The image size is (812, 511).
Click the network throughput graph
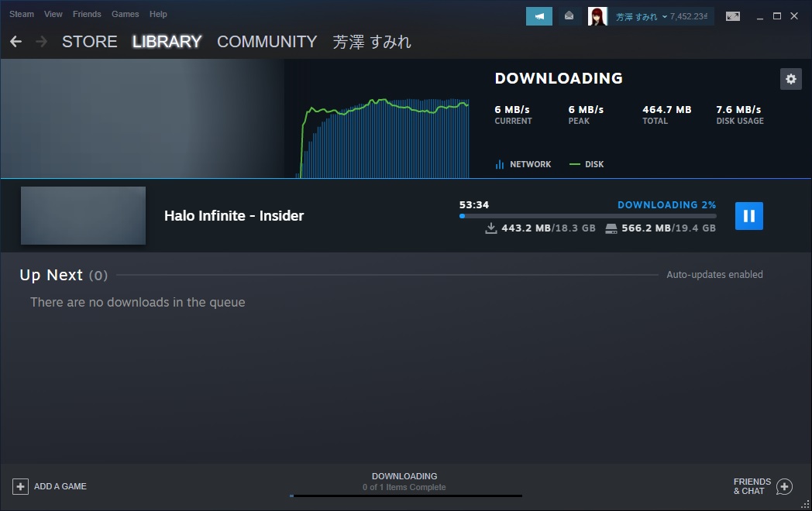tap(384, 138)
